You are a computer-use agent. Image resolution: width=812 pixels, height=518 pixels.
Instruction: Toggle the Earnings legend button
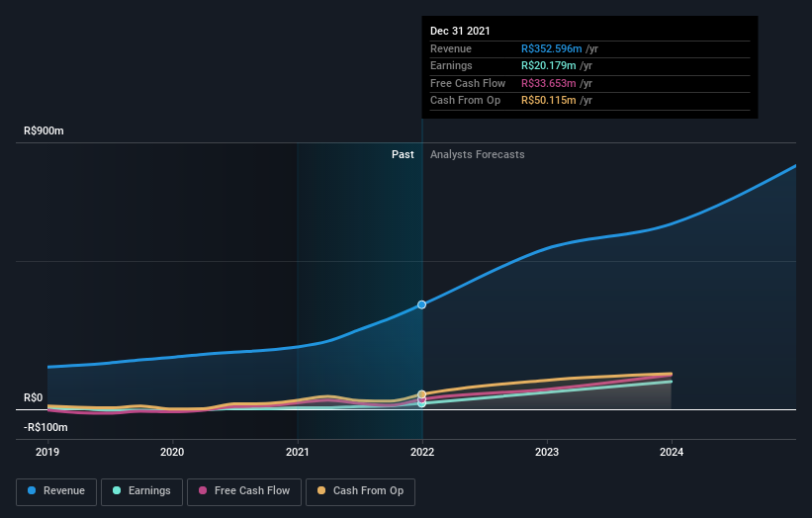pyautogui.click(x=141, y=491)
